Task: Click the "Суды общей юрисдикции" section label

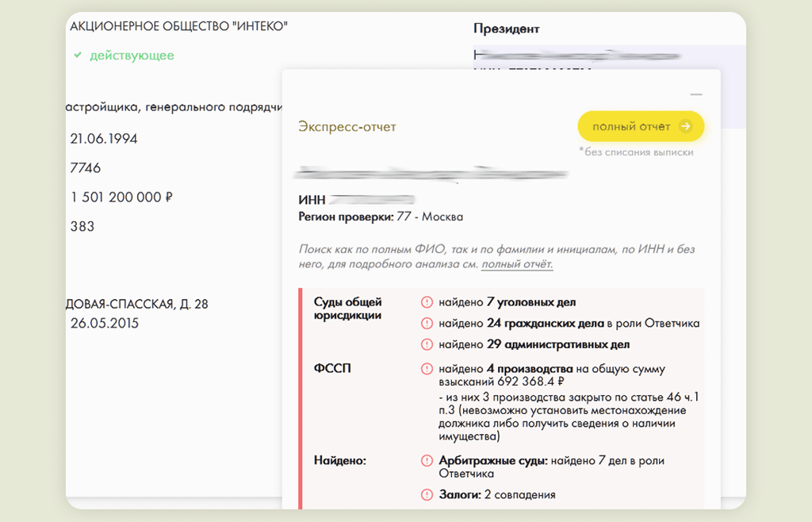Action: 347,309
